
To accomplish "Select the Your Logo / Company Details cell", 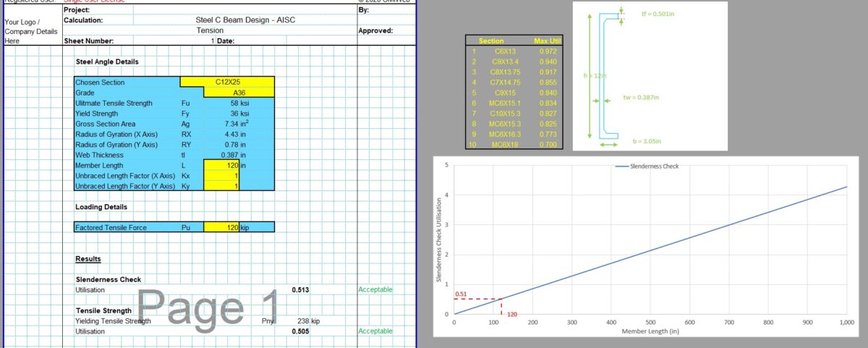I will point(31,31).
